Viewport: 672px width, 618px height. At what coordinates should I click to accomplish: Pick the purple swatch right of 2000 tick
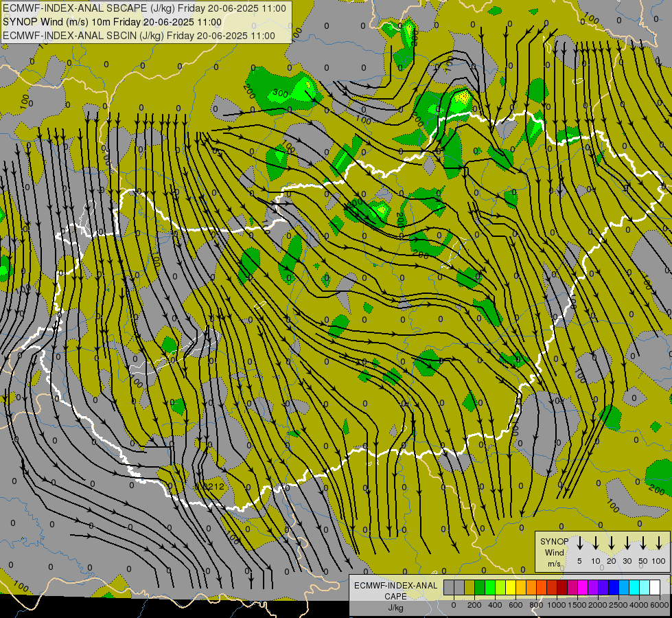tap(603, 587)
